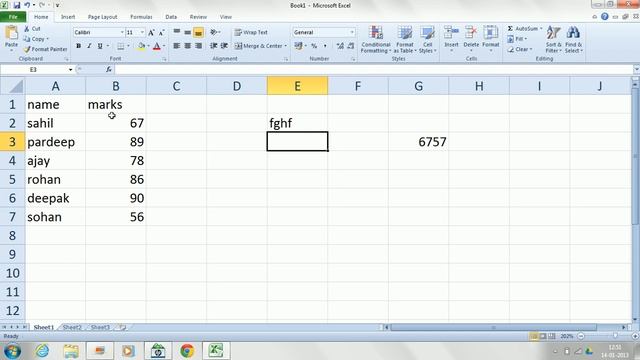Click the Insert cells icon
This screenshot has width=640, height=360.
tap(451, 33)
